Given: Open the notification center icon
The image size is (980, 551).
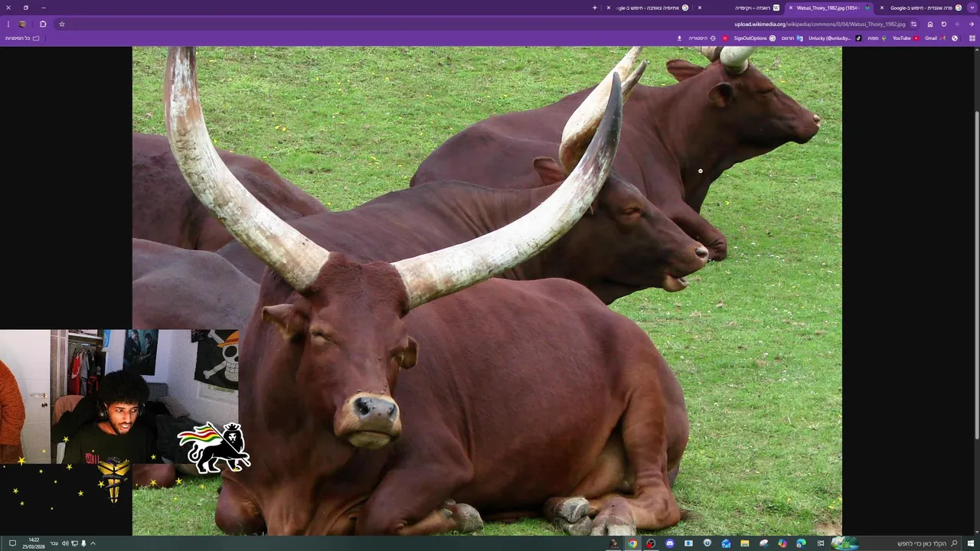Looking at the screenshot, I should click(x=11, y=543).
